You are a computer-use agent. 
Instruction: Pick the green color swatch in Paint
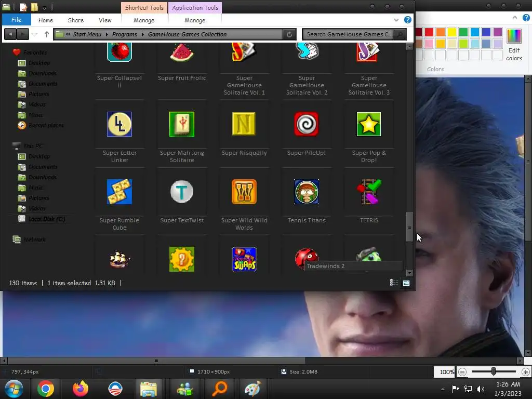pyautogui.click(x=463, y=32)
